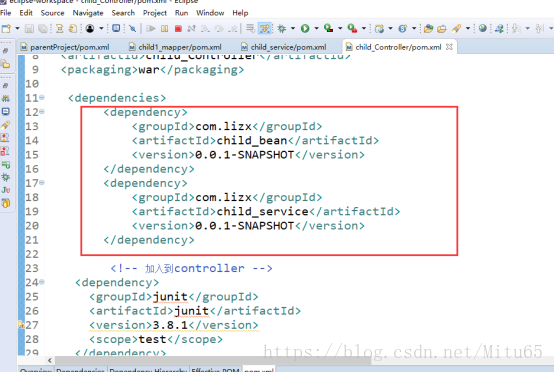This screenshot has height=372, width=554.
Task: Collapse the dependency fold at line 17
Action: point(42,182)
